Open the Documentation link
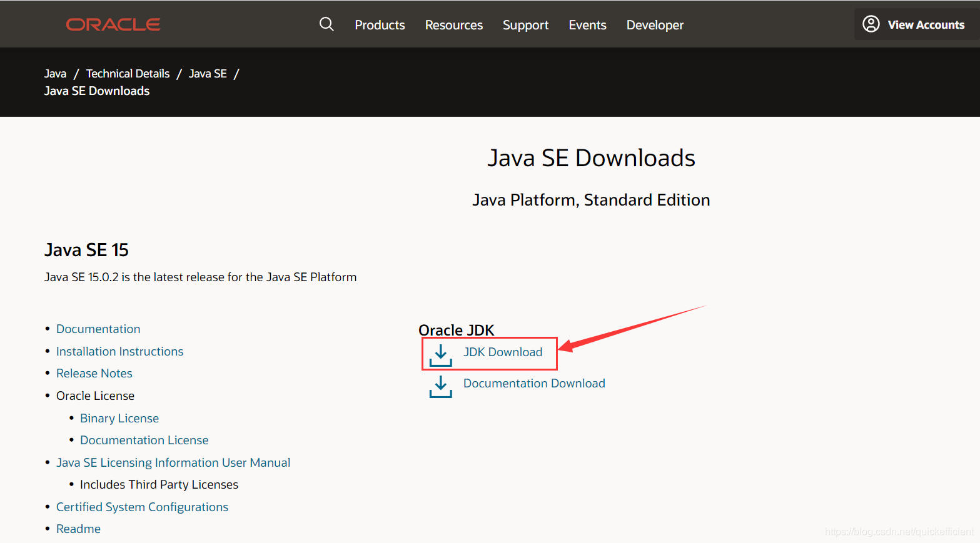 [x=98, y=329]
